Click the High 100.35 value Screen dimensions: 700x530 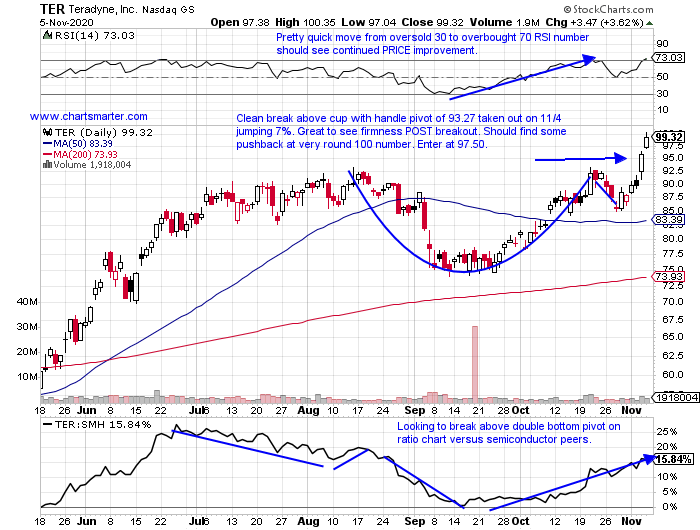pos(305,22)
